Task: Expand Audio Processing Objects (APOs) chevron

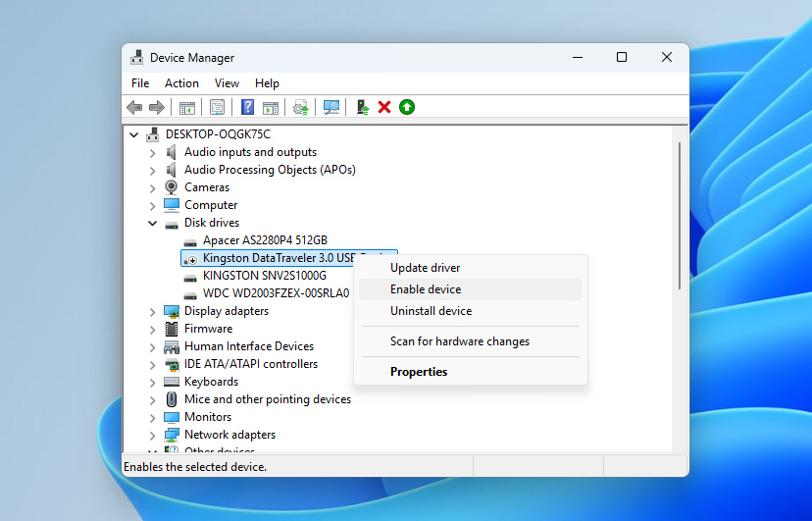Action: (x=152, y=171)
